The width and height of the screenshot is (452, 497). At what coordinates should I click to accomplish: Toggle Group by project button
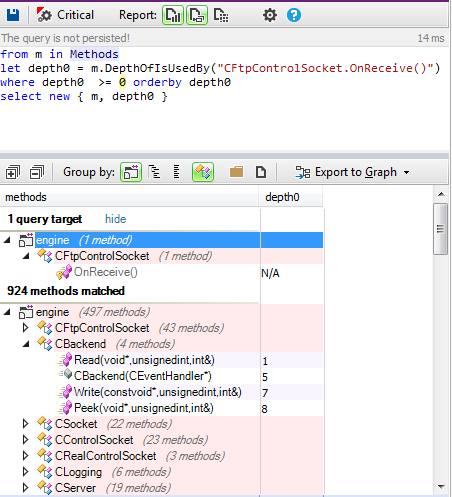pyautogui.click(x=131, y=172)
